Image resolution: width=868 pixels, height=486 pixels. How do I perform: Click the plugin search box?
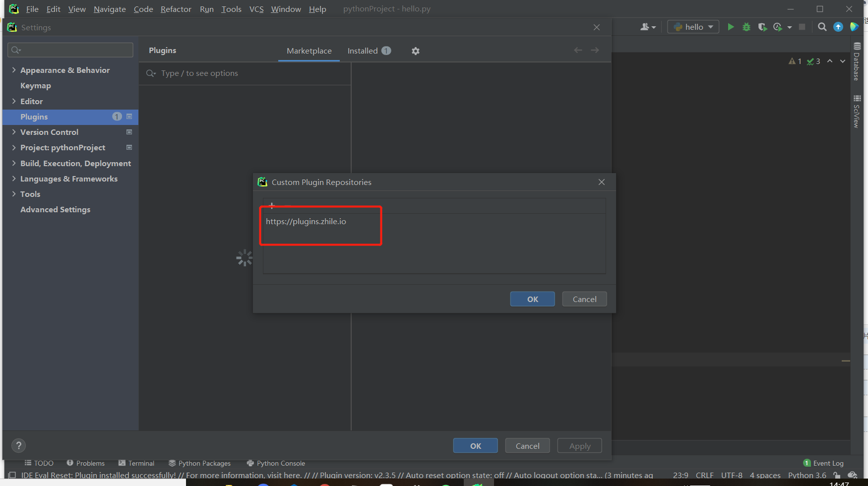[245, 73]
